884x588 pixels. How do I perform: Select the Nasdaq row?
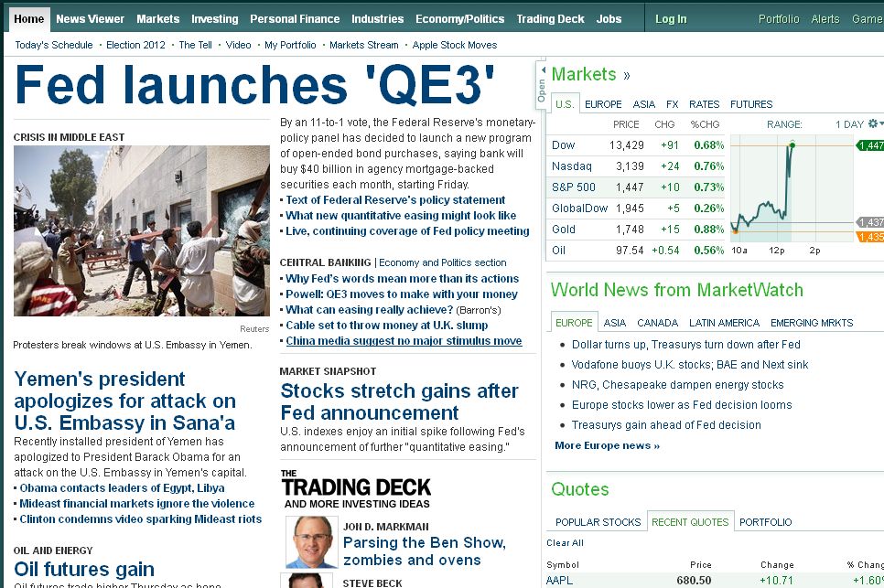637,166
